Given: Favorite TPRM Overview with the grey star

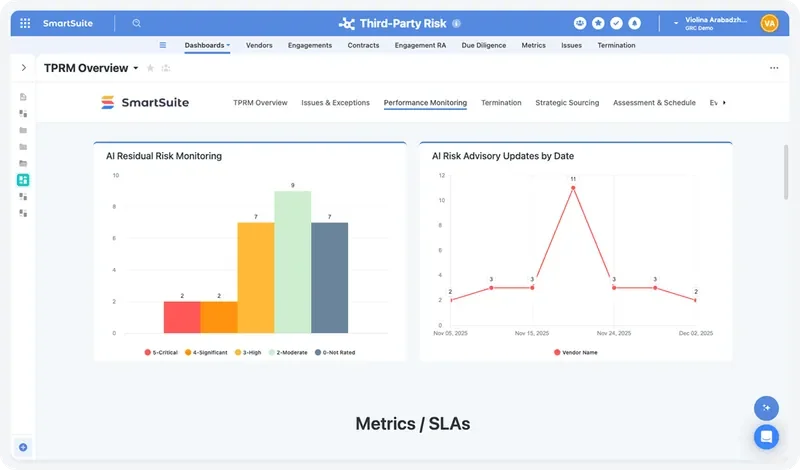Looking at the screenshot, I should coord(150,68).
